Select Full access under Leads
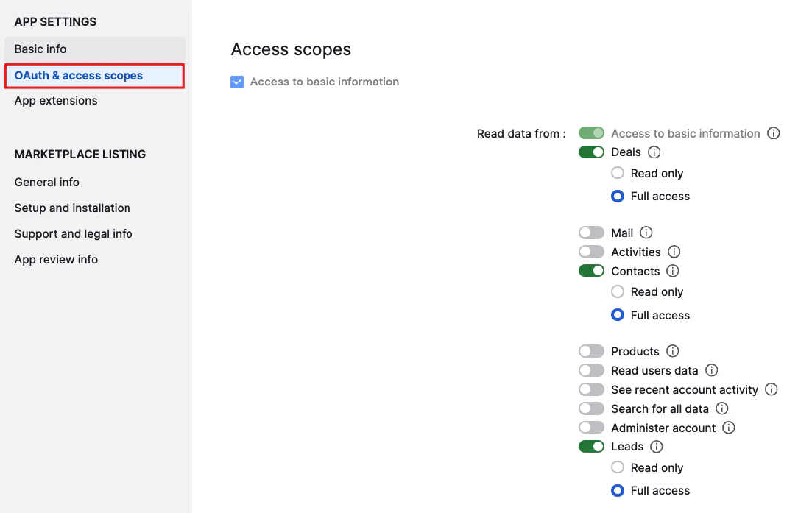 click(617, 490)
